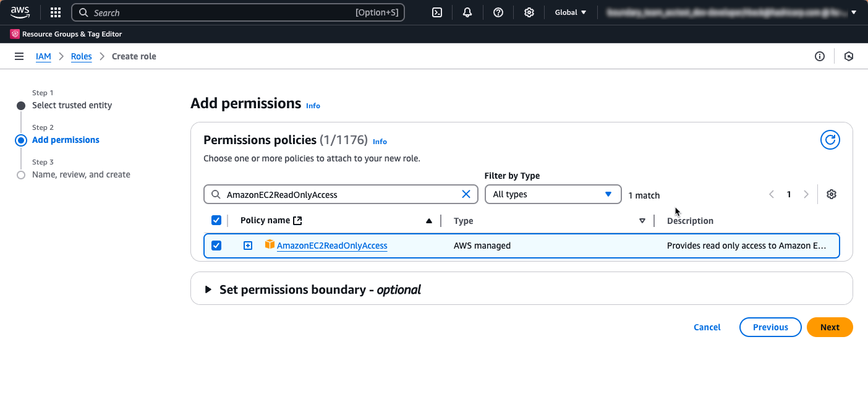
Task: Click the Create role breadcrumb text
Action: [134, 56]
